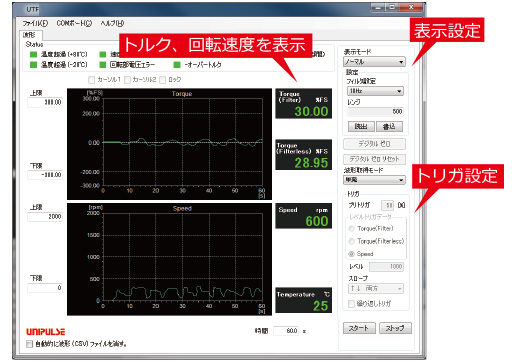Select Speed level trigger radio
512x362 pixels.
click(x=351, y=254)
